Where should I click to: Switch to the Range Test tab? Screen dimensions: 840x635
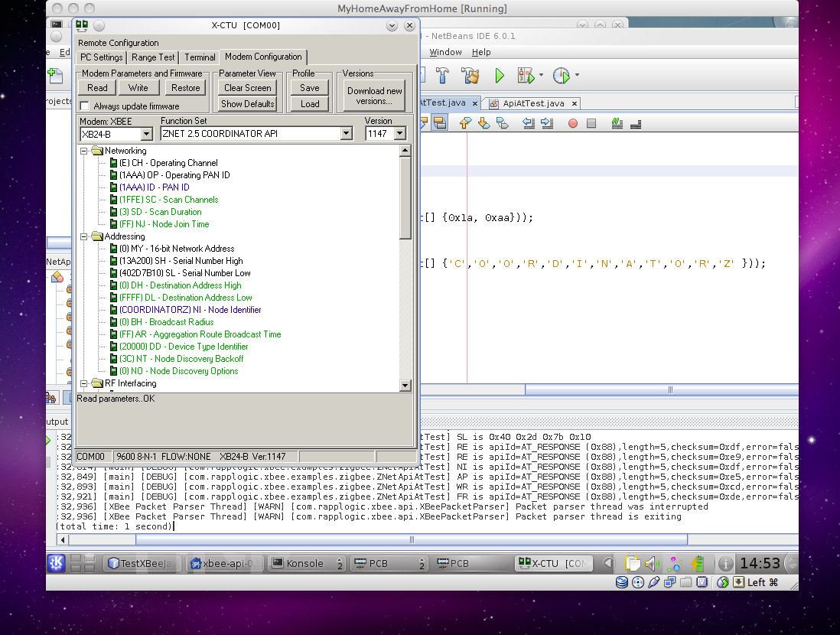point(153,57)
